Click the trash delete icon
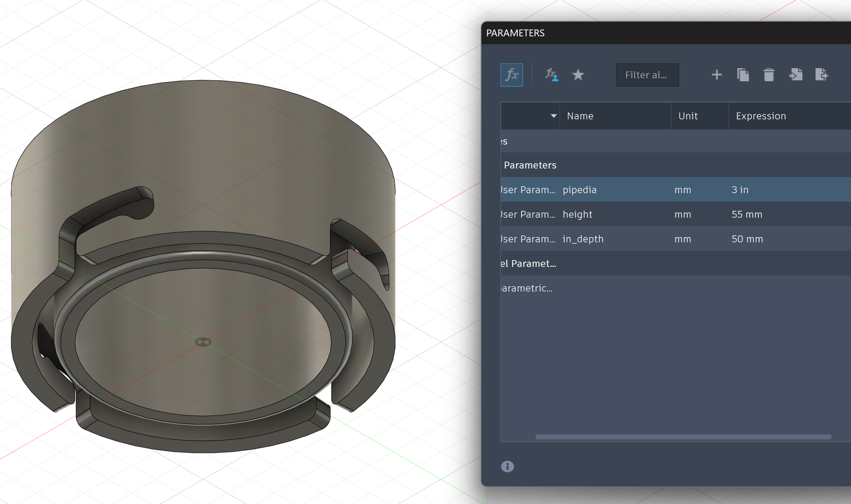The width and height of the screenshot is (851, 504). pos(769,75)
